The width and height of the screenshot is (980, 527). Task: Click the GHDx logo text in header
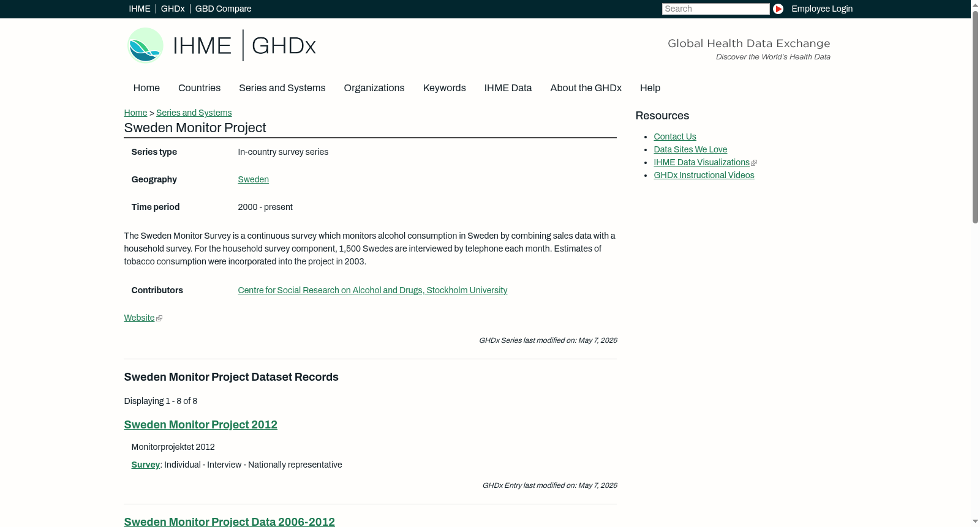(x=284, y=46)
